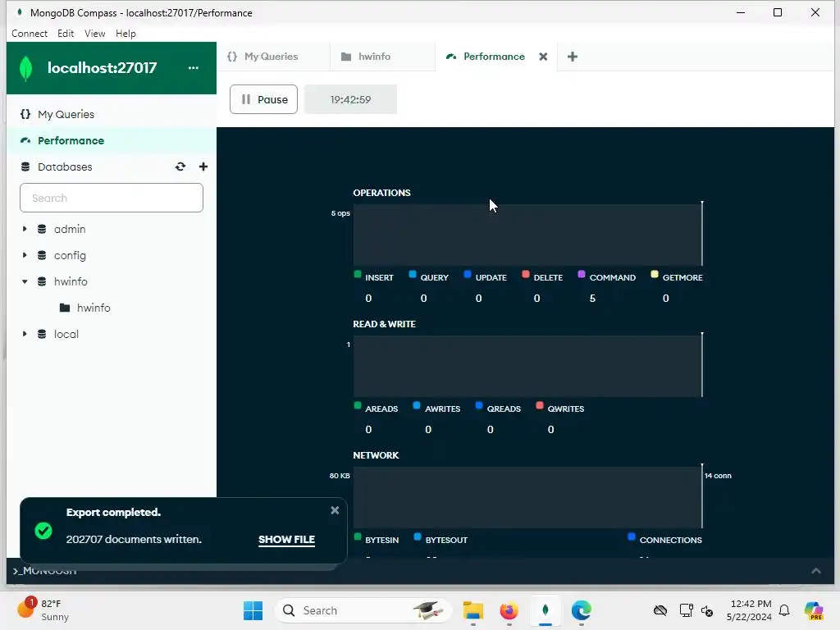The height and width of the screenshot is (630, 840).
Task: Select the config database name
Action: click(x=70, y=256)
